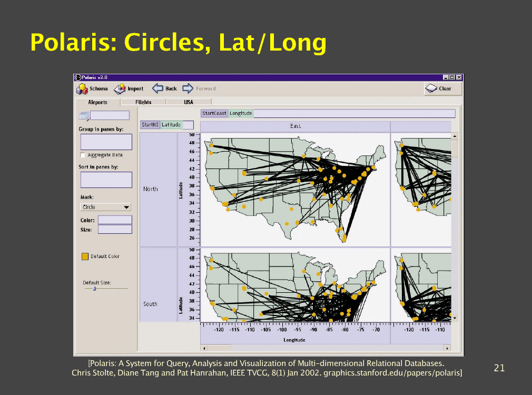Click the horizontal scrollbar thumb

(x=219, y=348)
